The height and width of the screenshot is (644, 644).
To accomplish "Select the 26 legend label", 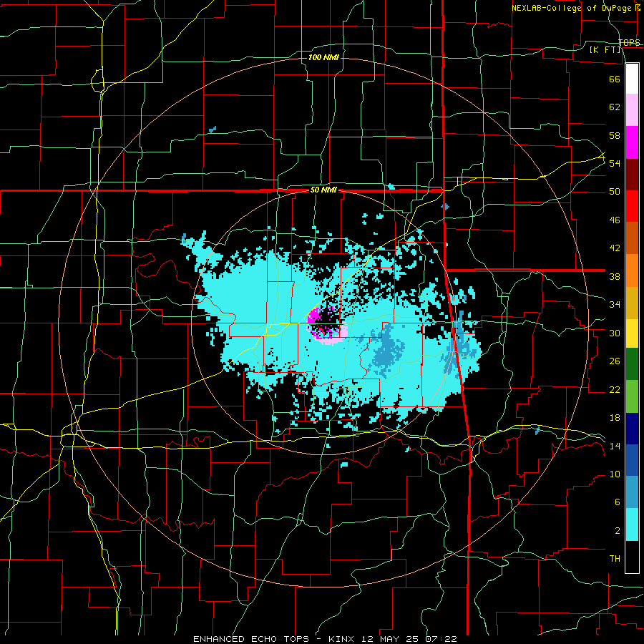I will point(615,361).
